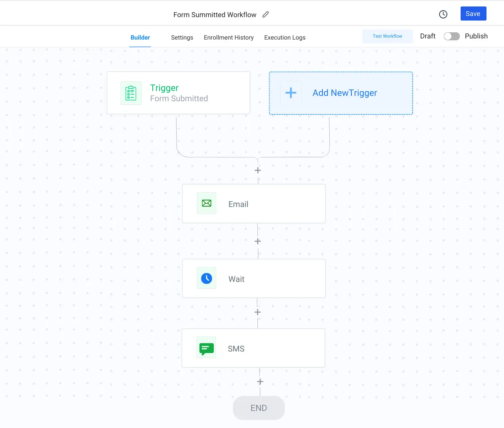The image size is (504, 428).
Task: Click the pencil icon to rename workflow
Action: 266,14
